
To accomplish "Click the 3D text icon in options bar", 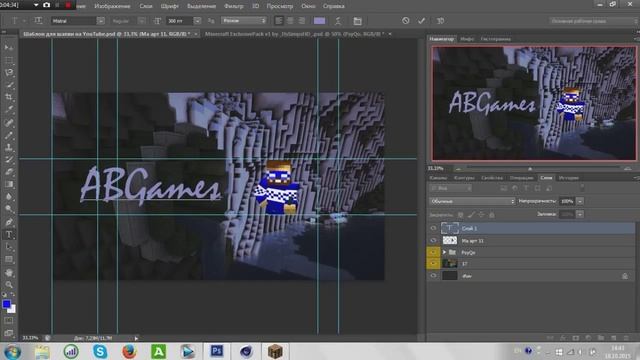I will [440, 20].
